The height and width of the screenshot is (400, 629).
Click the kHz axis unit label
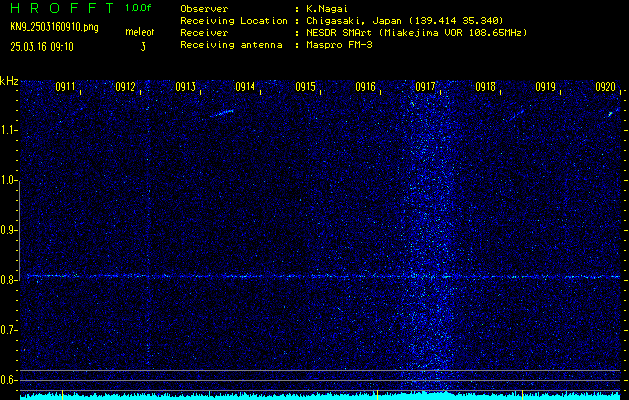9,81
